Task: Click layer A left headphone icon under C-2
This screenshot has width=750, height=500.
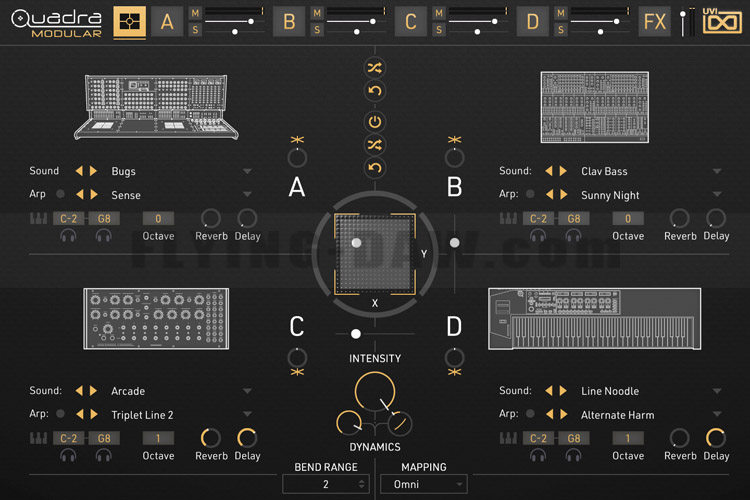Action: tap(68, 235)
